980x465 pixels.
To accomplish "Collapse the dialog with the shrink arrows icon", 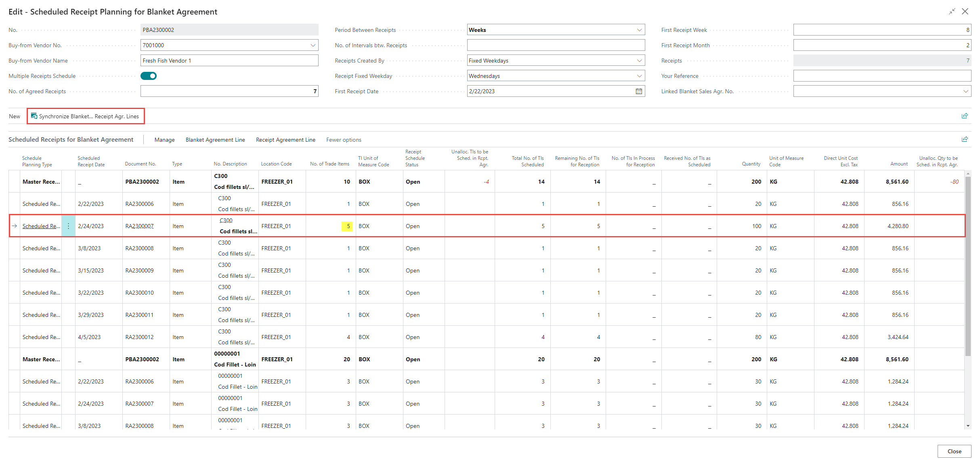I will pyautogui.click(x=952, y=11).
